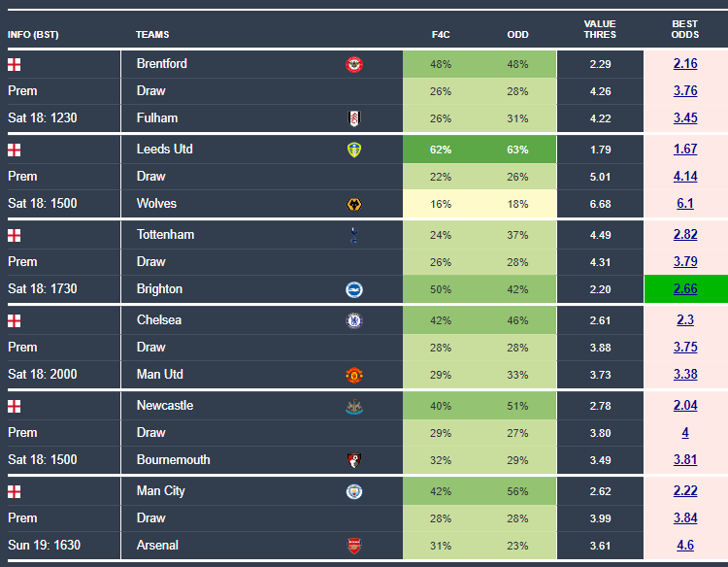Click the Leeds Utd club crest

click(x=354, y=150)
